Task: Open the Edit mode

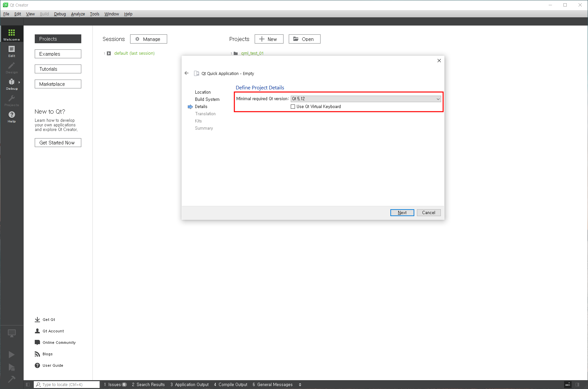Action: pyautogui.click(x=11, y=51)
